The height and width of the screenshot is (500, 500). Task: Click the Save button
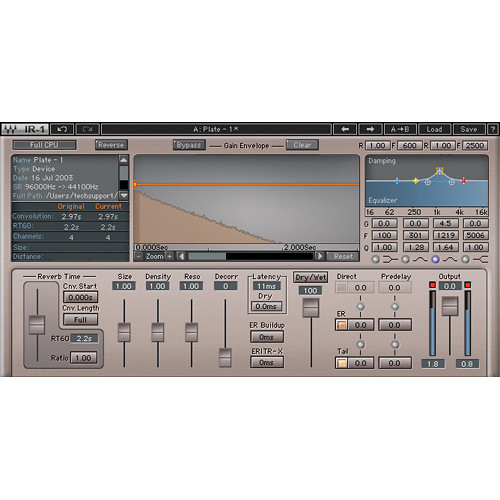(x=469, y=129)
